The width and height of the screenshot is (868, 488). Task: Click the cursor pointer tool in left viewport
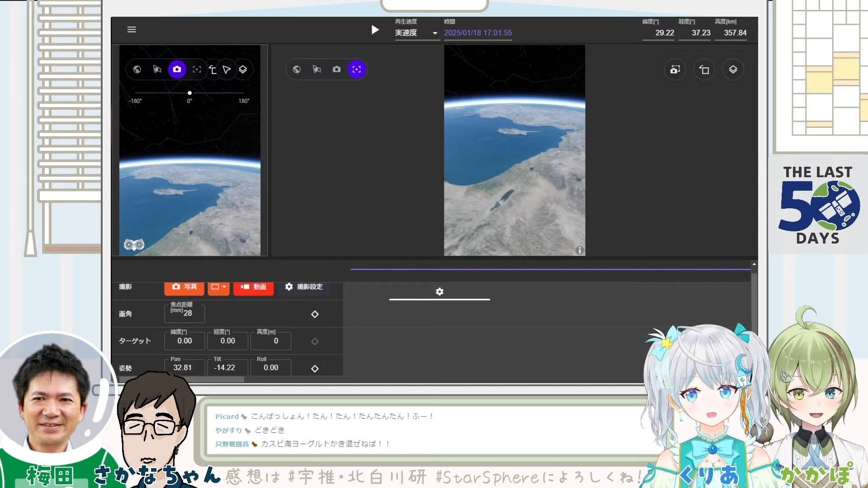click(226, 70)
